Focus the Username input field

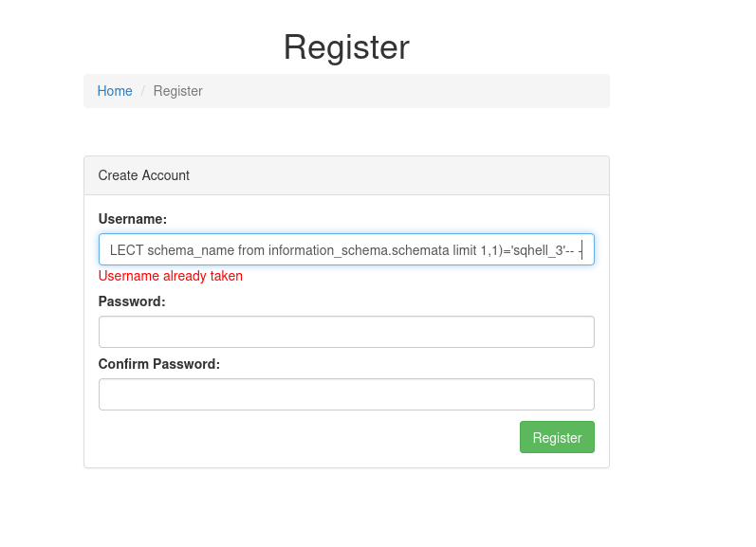[346, 250]
